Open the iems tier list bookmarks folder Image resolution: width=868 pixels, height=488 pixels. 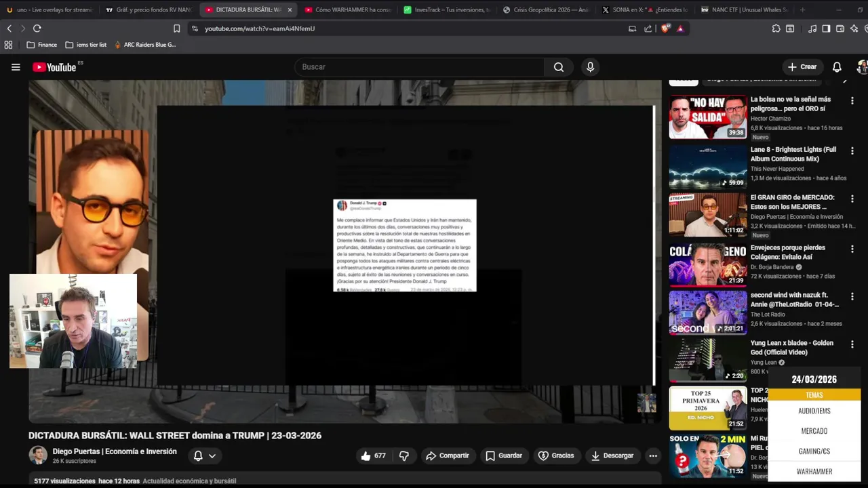click(86, 45)
